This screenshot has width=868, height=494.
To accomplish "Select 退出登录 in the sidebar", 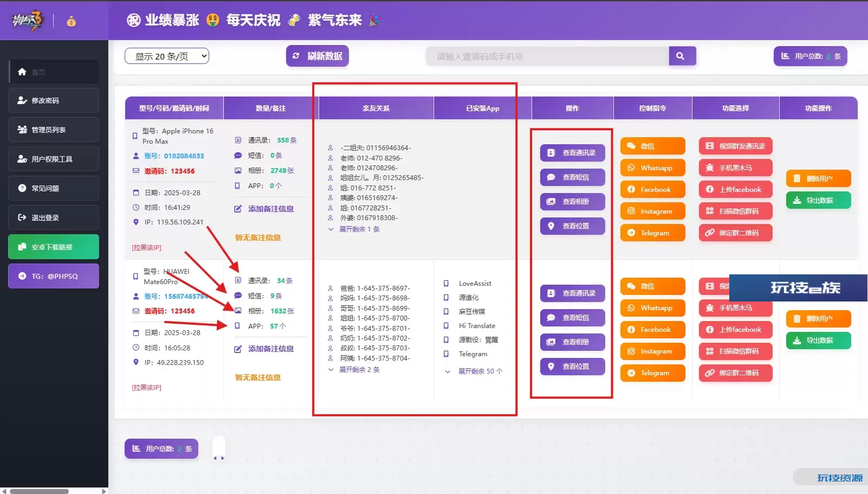I will click(x=54, y=217).
